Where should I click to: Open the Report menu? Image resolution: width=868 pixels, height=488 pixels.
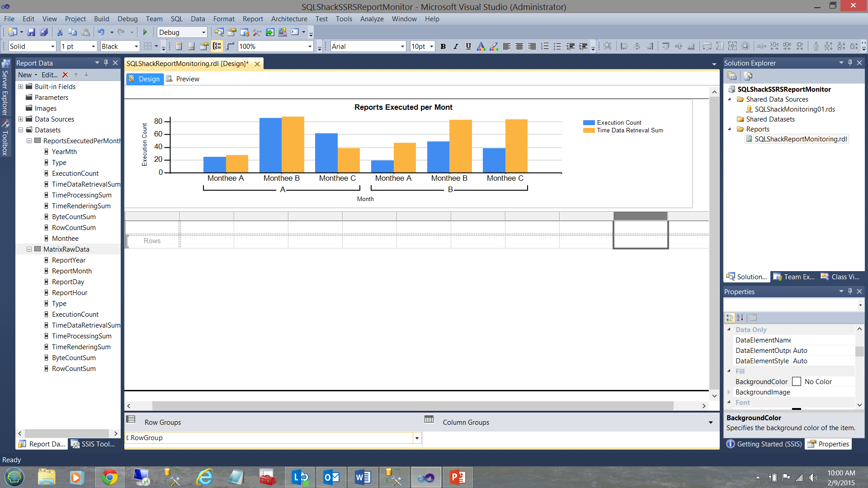pos(252,19)
